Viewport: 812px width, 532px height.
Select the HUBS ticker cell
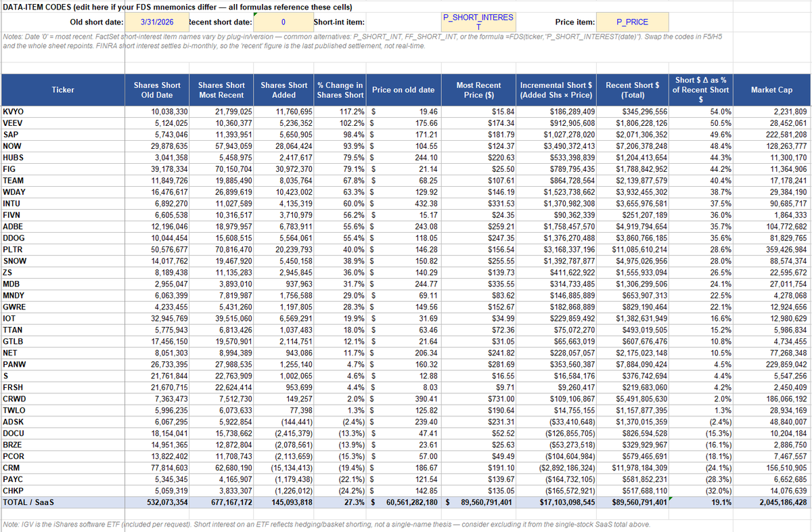point(63,158)
